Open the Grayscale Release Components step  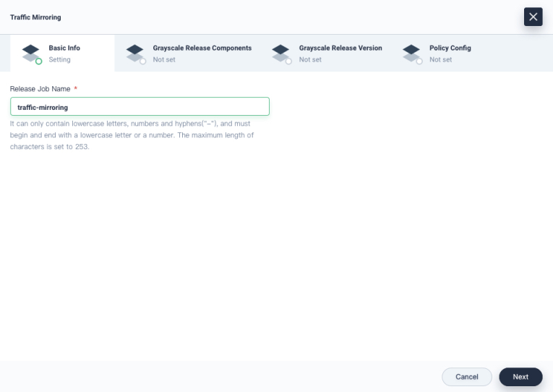pyautogui.click(x=202, y=48)
